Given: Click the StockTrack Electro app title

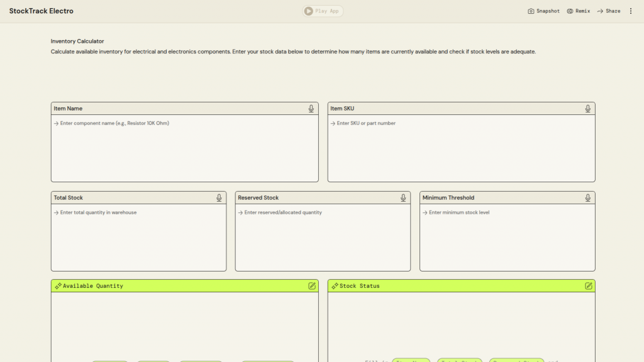Looking at the screenshot, I should [x=42, y=11].
